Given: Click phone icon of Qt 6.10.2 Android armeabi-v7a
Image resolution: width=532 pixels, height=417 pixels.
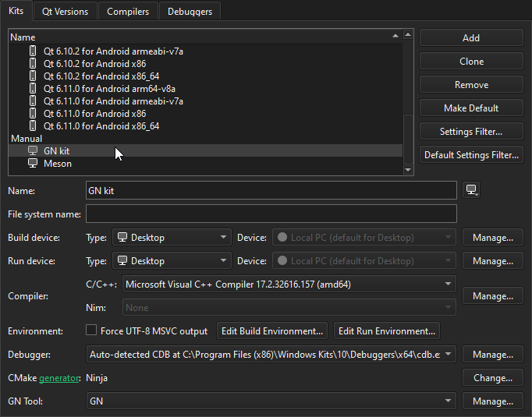Looking at the screenshot, I should [x=33, y=51].
